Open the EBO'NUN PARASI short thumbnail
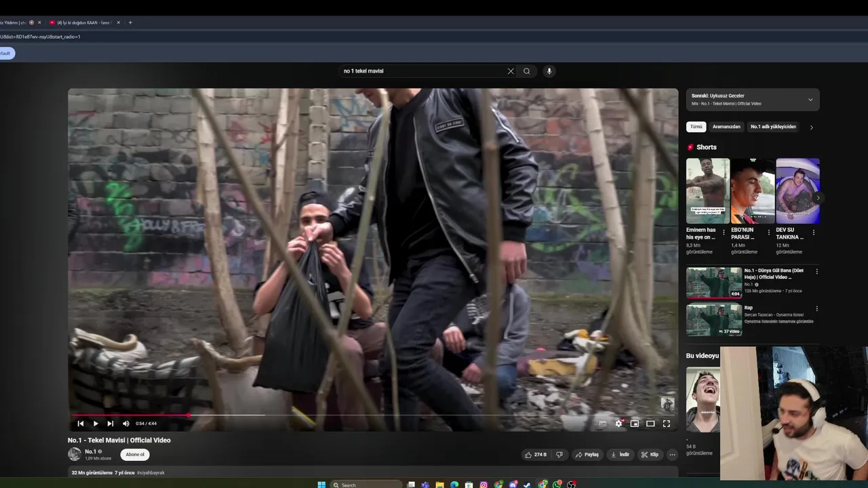Screen dimensions: 868x488 point(753,191)
